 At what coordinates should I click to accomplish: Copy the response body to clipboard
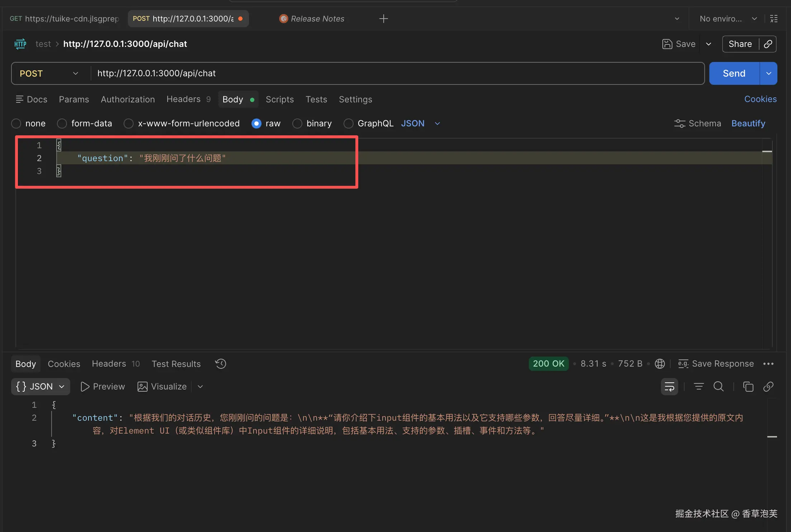pyautogui.click(x=748, y=387)
